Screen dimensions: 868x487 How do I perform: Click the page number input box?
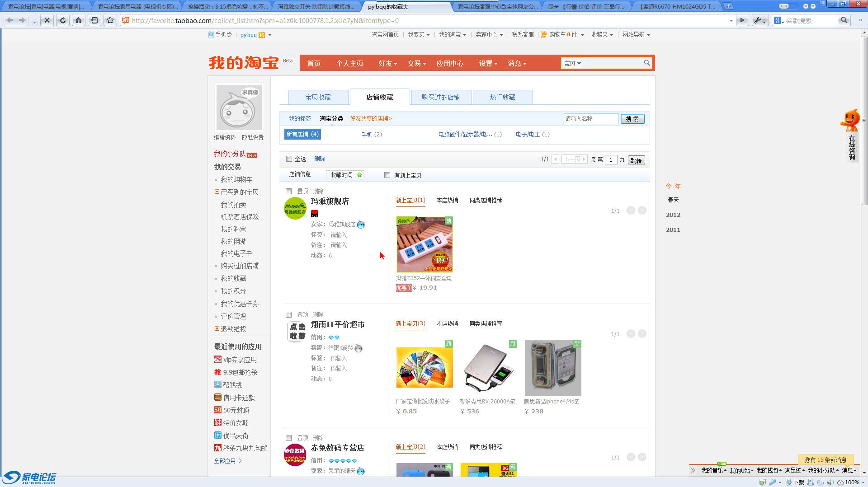coord(611,159)
